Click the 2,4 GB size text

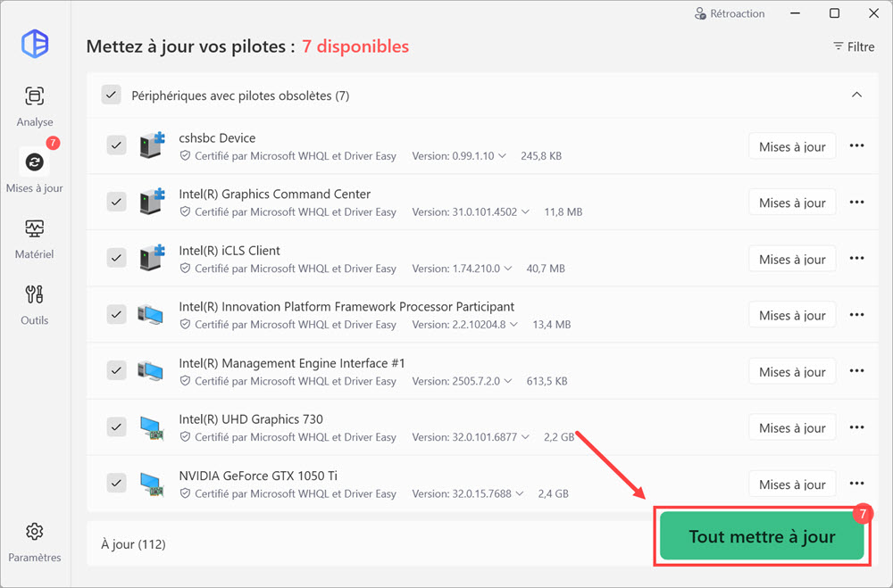[553, 493]
